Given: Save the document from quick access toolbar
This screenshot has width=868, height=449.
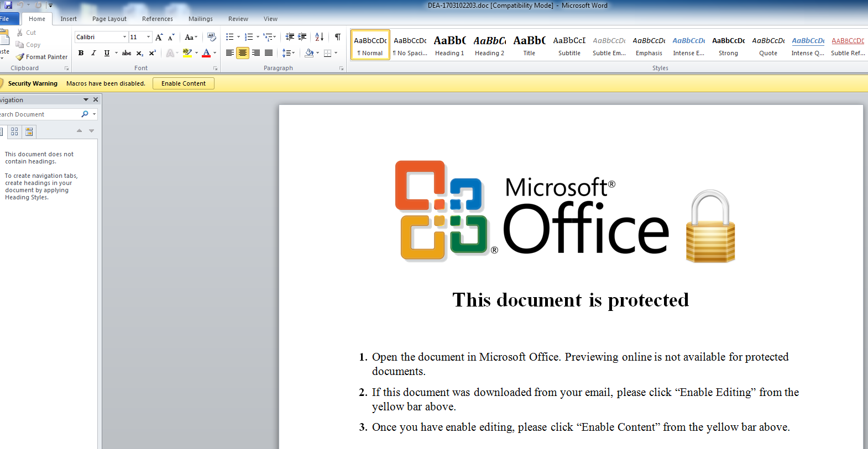Looking at the screenshot, I should tap(8, 5).
